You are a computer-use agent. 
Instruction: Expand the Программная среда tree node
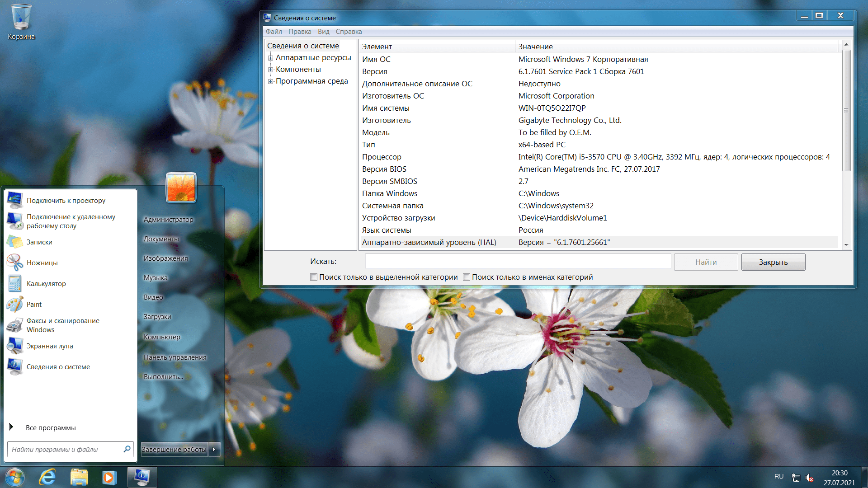270,81
